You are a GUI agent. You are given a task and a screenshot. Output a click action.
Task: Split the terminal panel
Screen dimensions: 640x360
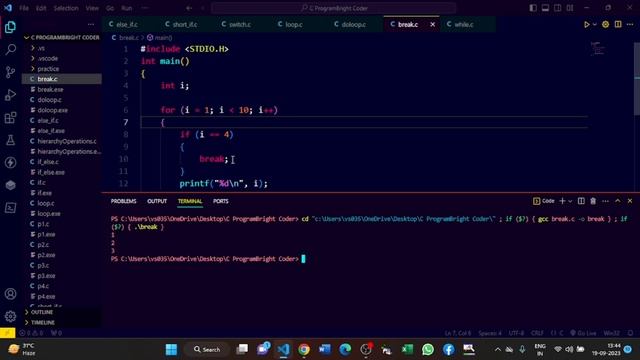[581, 201]
